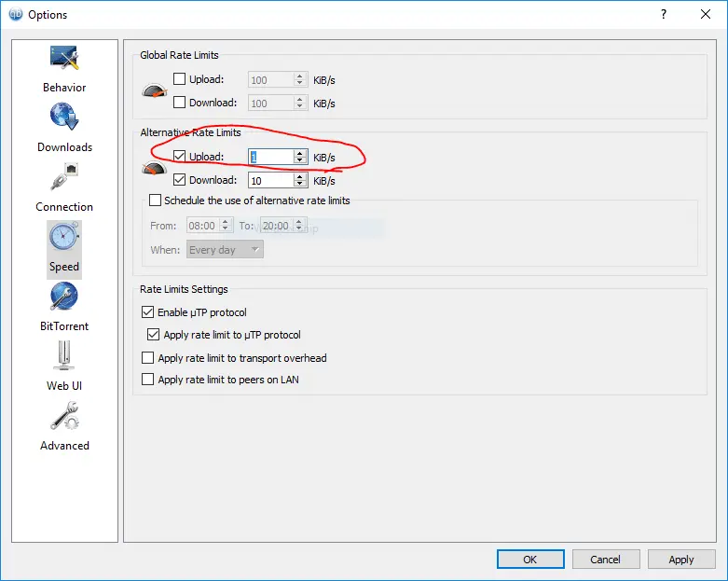728x581 pixels.
Task: Switch to the Downloads label tab
Action: pyautogui.click(x=64, y=146)
